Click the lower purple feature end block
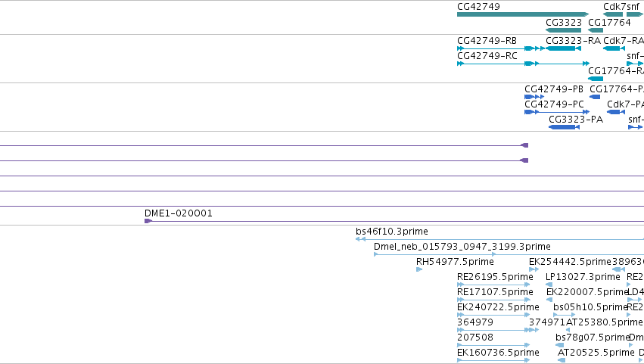 click(524, 160)
